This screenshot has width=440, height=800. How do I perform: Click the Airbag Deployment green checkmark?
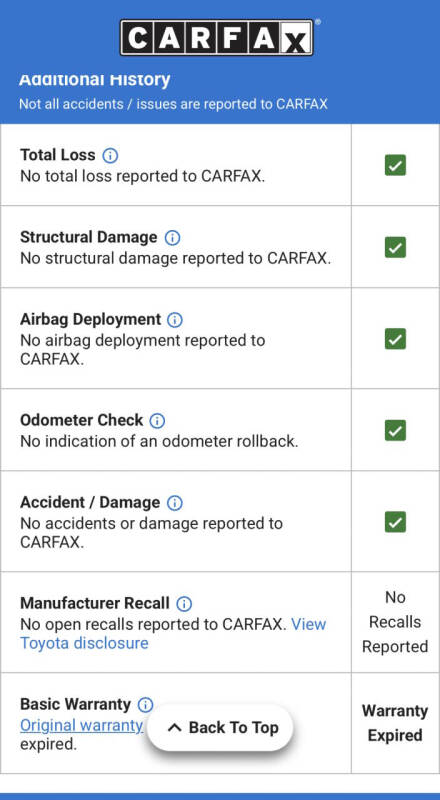pos(395,339)
